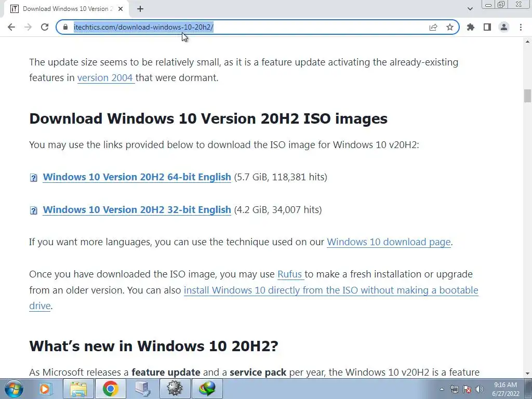Image resolution: width=532 pixels, height=399 pixels.
Task: View site security lock info
Action: pyautogui.click(x=65, y=27)
